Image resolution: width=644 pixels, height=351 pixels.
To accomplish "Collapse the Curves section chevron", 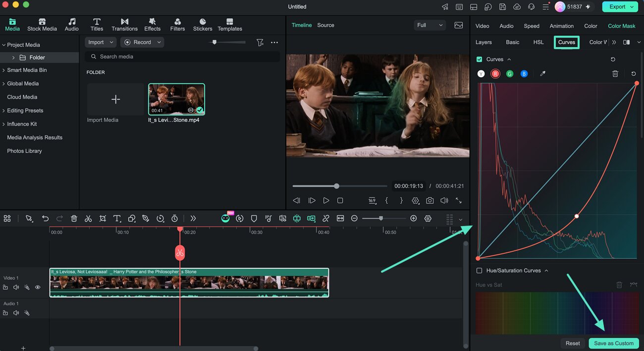I will [x=509, y=59].
